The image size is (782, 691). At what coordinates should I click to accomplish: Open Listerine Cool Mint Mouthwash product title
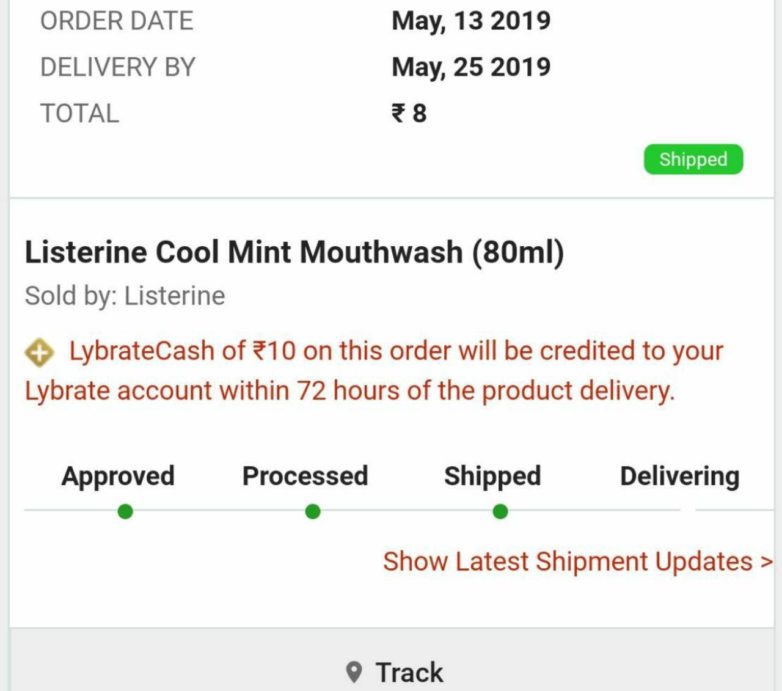coord(295,252)
